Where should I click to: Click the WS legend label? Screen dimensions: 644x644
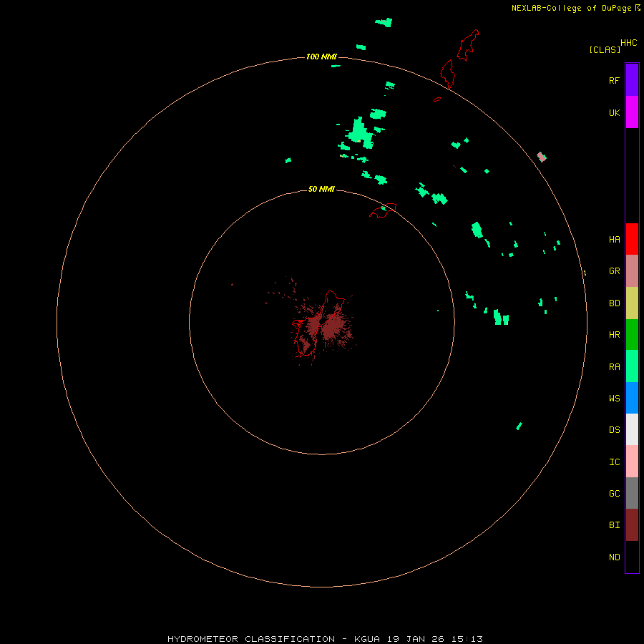[615, 398]
